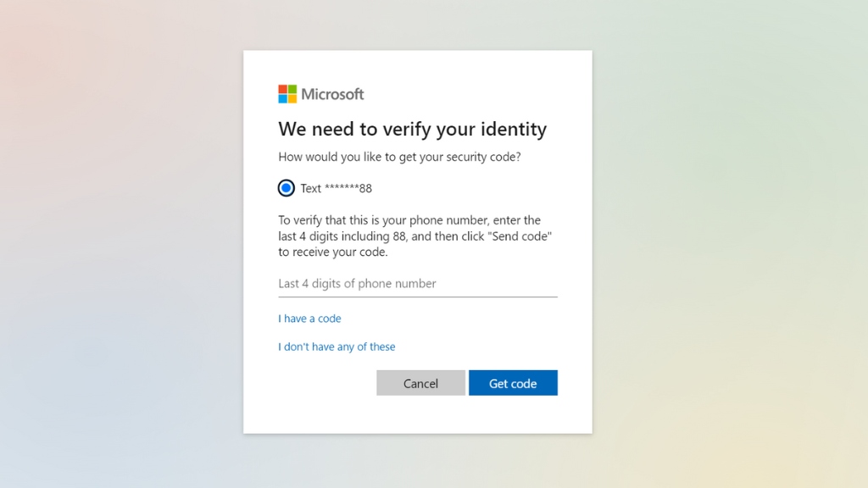
Task: Open the "I have a code" link
Action: 309,319
